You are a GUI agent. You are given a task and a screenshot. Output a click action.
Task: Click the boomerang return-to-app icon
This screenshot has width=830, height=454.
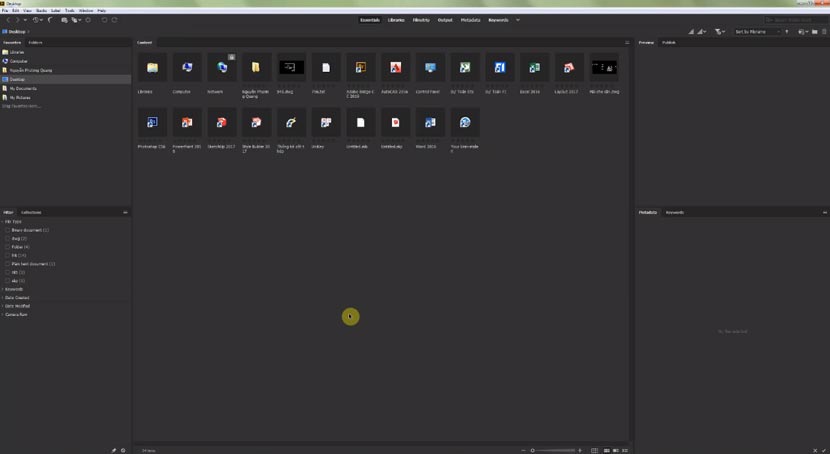(50, 20)
